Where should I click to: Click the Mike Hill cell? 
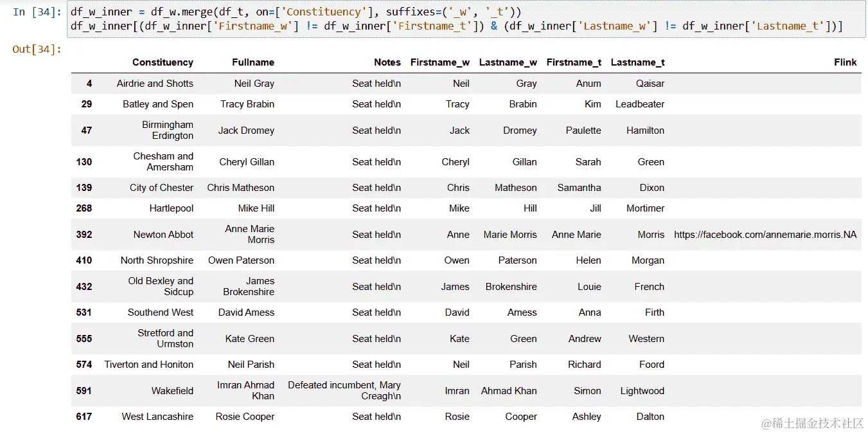tap(256, 208)
